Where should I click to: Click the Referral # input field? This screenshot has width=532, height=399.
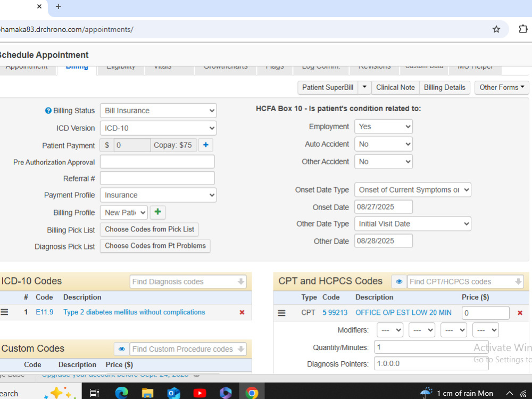pos(157,178)
